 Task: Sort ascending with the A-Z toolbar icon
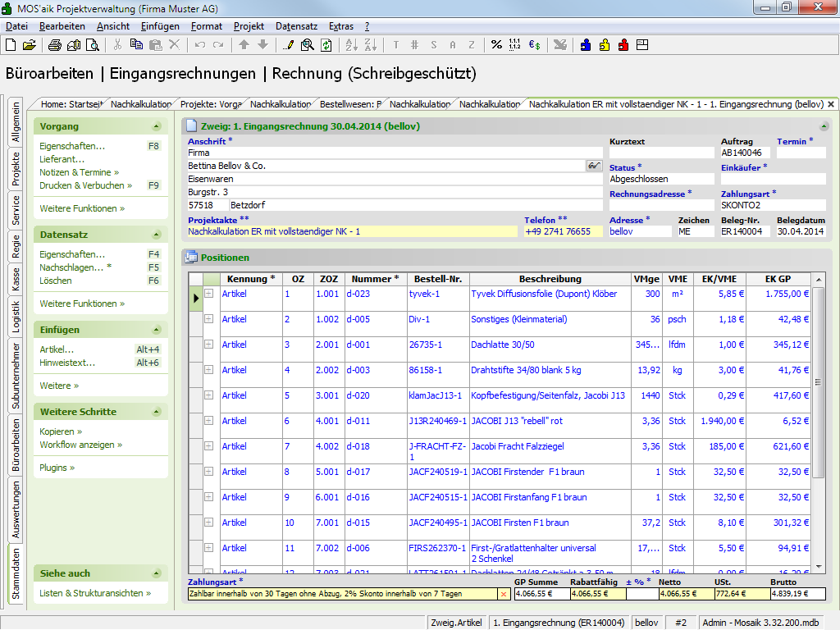pyautogui.click(x=351, y=45)
